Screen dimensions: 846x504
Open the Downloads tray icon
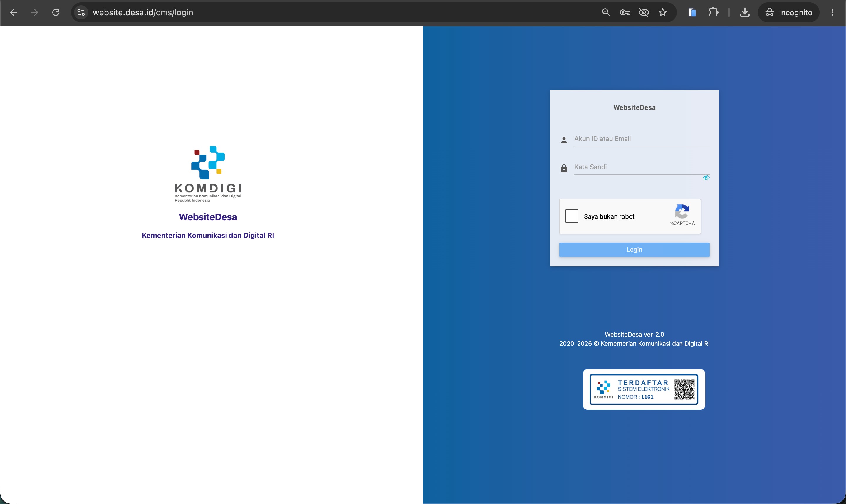[745, 13]
